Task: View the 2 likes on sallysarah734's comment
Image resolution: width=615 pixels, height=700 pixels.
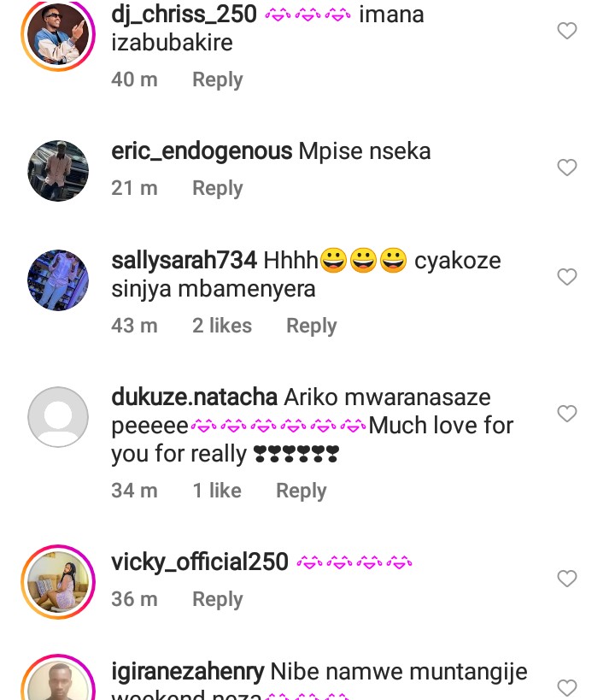Action: coord(222,326)
